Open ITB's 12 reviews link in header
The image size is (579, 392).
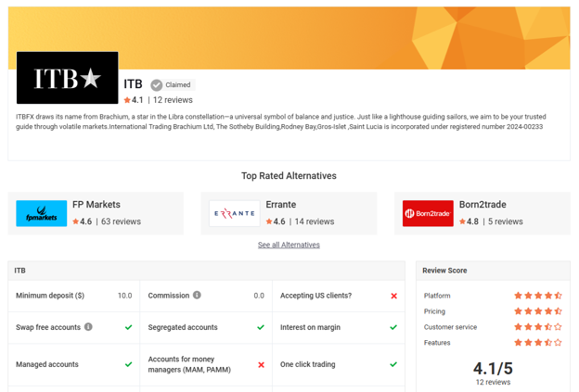(173, 100)
